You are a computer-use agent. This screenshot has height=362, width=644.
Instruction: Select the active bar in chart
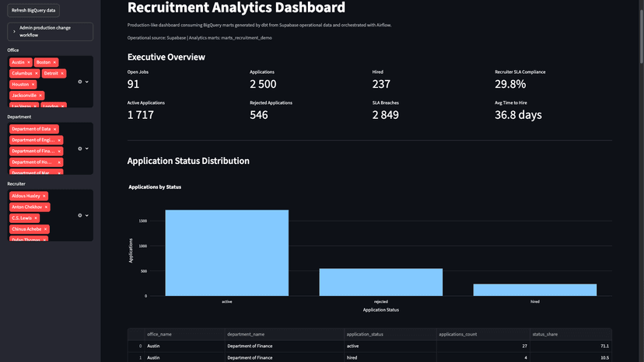coord(226,252)
